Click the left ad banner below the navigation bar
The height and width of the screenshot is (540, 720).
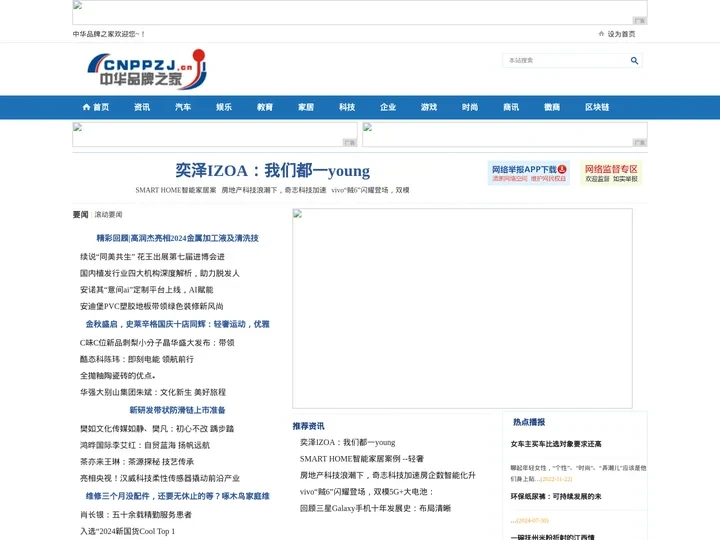click(x=215, y=135)
